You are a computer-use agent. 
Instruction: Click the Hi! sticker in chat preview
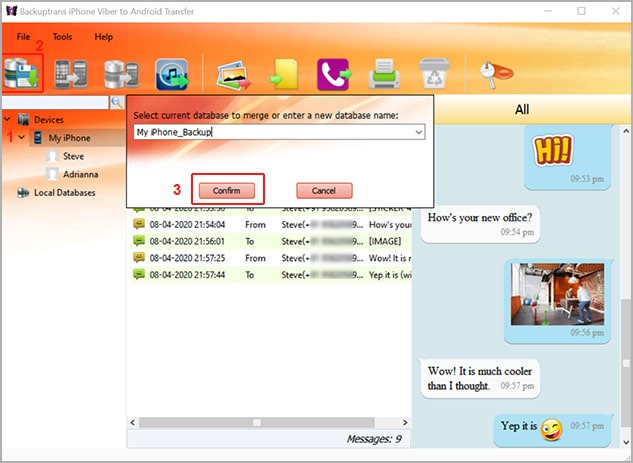(x=553, y=150)
